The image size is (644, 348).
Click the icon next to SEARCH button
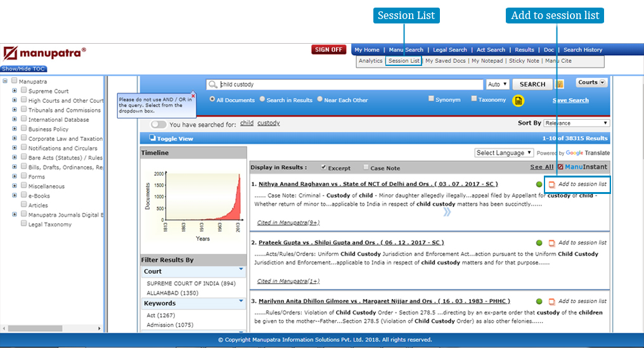click(x=559, y=84)
